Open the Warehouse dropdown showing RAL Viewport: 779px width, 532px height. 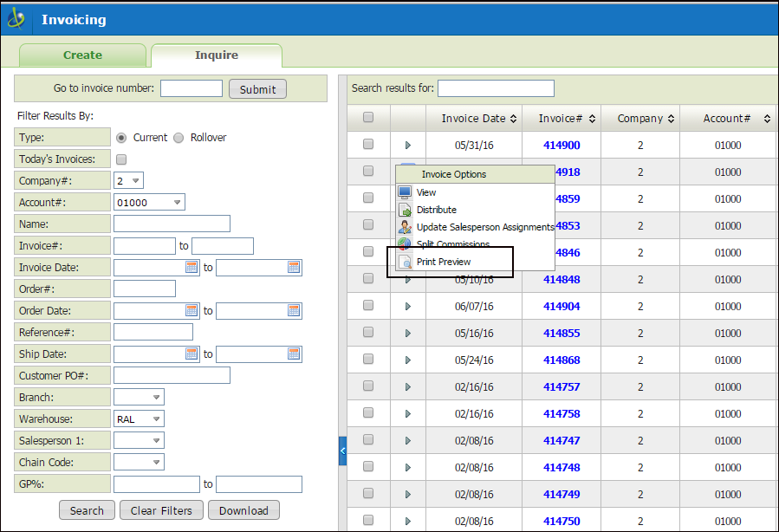[139, 419]
